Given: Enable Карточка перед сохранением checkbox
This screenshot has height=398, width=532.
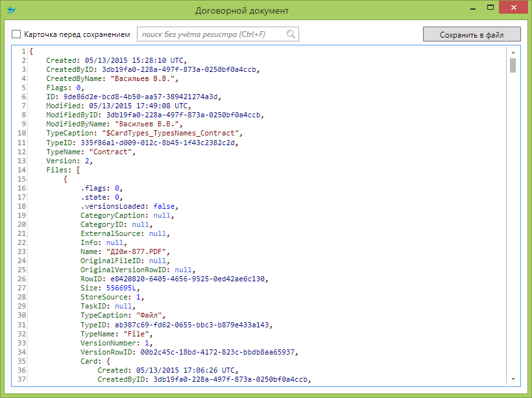Looking at the screenshot, I should tap(16, 34).
